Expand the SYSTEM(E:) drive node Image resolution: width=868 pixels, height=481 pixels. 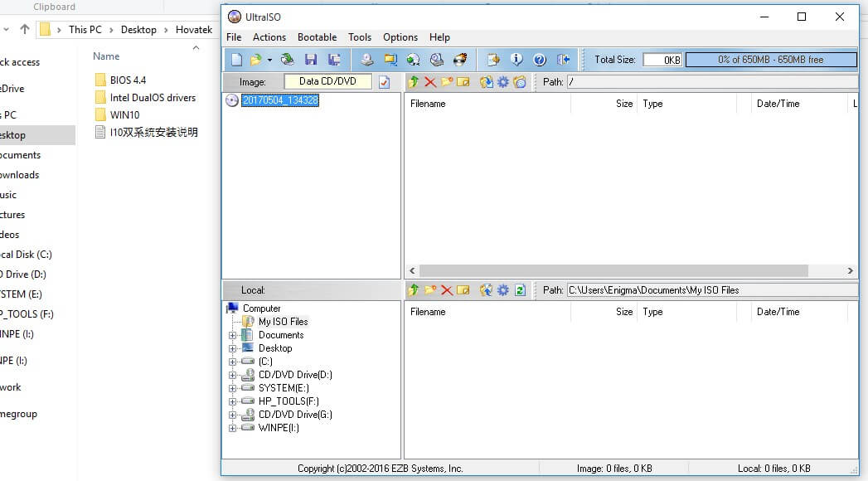click(x=233, y=388)
